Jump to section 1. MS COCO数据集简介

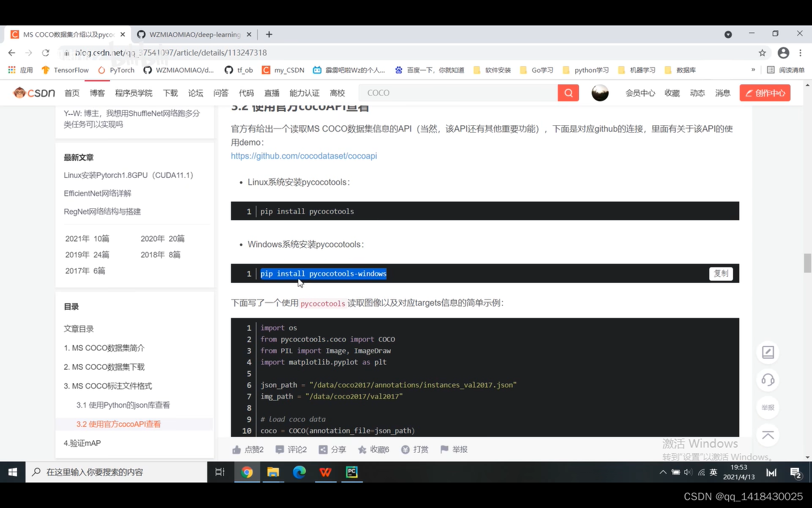[104, 348]
